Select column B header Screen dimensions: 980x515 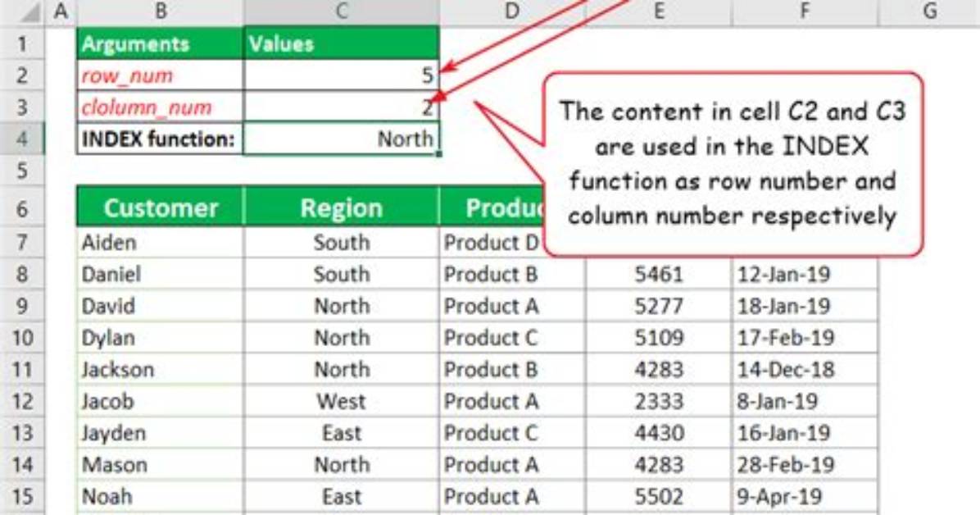point(160,11)
